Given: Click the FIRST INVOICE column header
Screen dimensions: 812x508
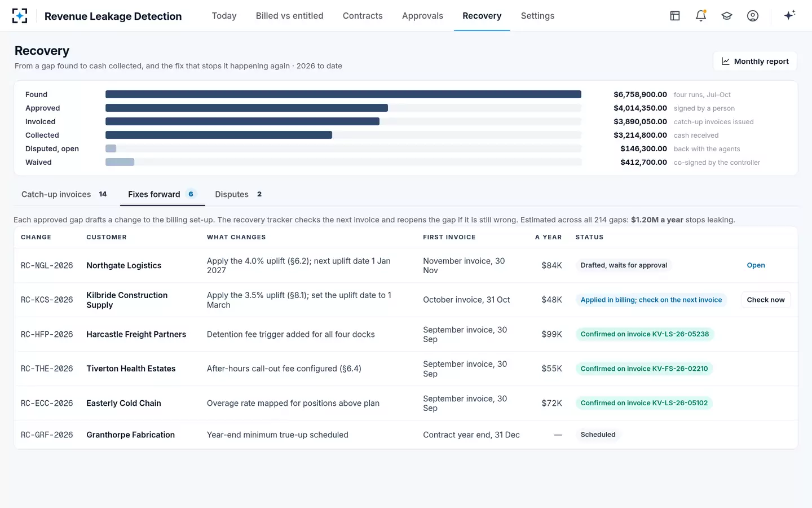Looking at the screenshot, I should [x=449, y=237].
